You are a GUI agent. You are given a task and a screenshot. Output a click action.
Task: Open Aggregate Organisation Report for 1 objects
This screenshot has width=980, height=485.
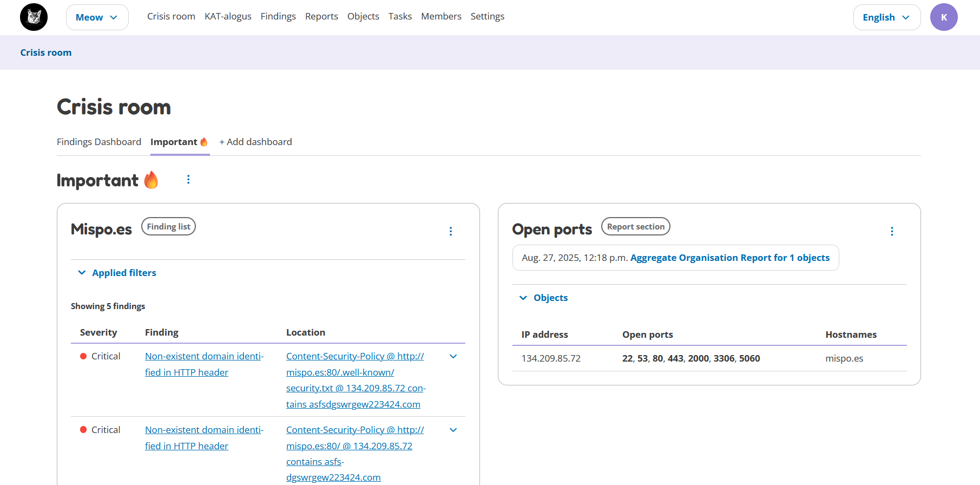pos(730,258)
